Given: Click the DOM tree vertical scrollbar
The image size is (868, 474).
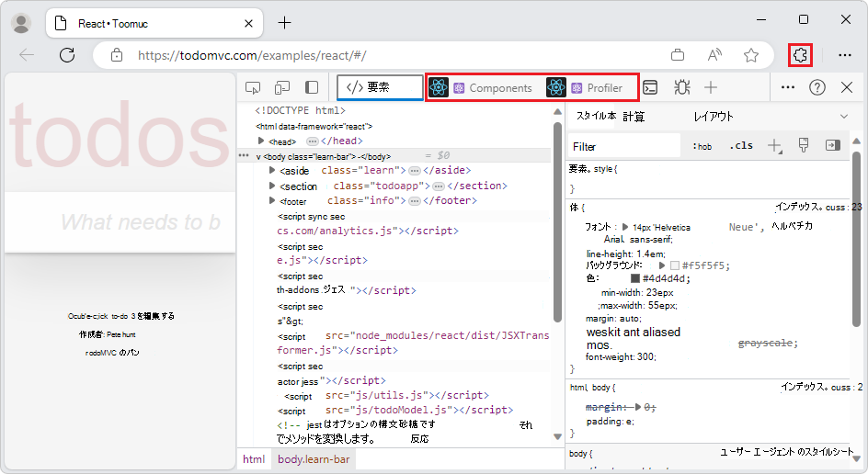Looking at the screenshot, I should (x=557, y=221).
